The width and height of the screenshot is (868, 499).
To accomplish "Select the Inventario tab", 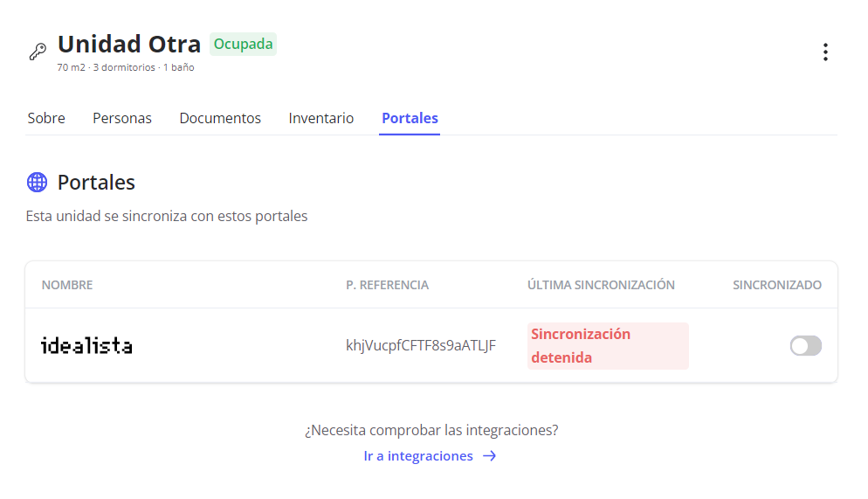I will tap(321, 118).
